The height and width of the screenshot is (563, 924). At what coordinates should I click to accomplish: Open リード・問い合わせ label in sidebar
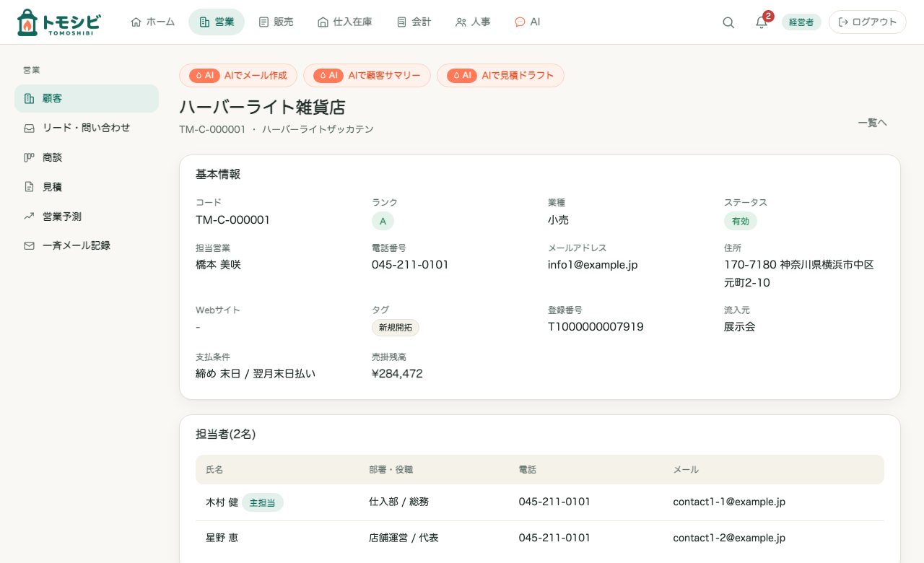tap(87, 128)
